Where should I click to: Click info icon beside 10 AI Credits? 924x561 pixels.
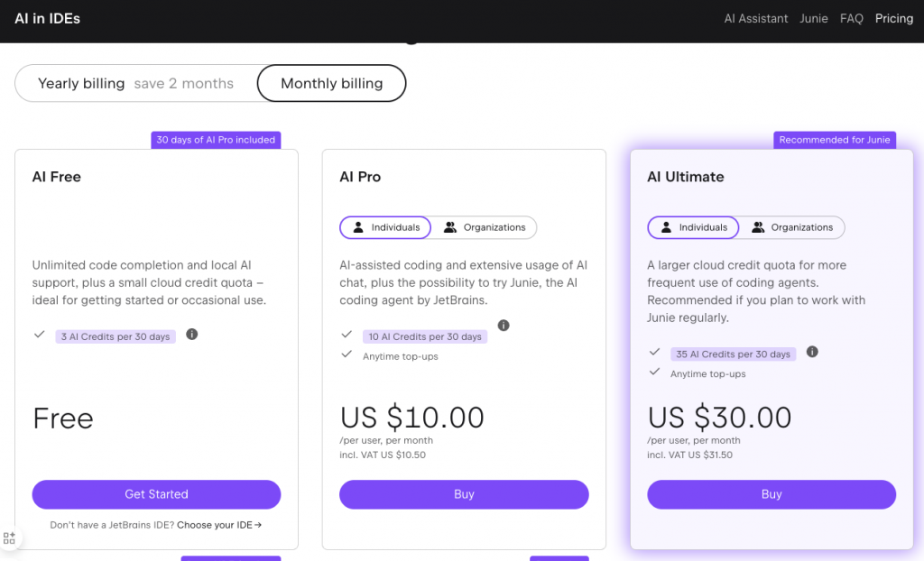[504, 326]
